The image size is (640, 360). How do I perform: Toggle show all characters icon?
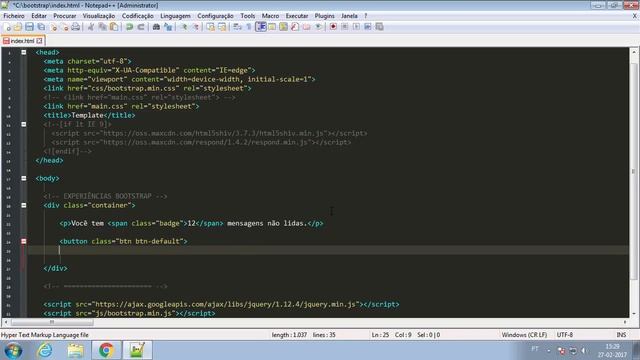pyautogui.click(x=249, y=27)
